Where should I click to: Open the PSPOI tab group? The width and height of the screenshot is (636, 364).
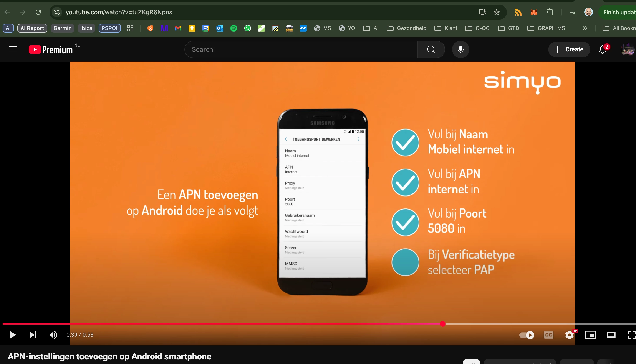[x=109, y=28]
